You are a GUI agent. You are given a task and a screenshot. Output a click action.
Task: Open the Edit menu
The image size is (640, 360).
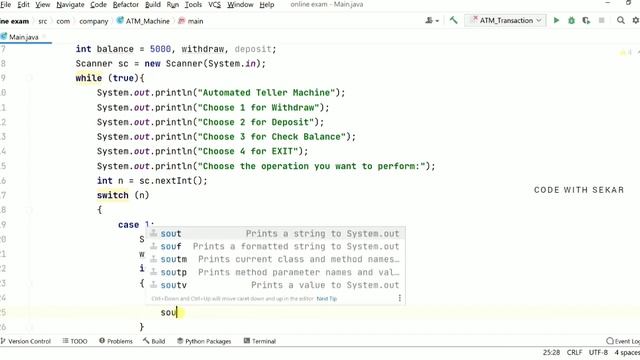[23, 4]
